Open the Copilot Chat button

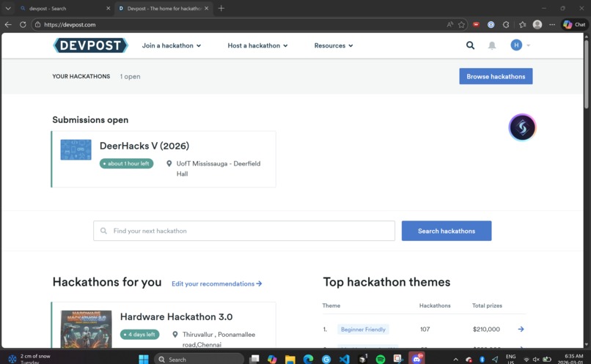pyautogui.click(x=574, y=24)
